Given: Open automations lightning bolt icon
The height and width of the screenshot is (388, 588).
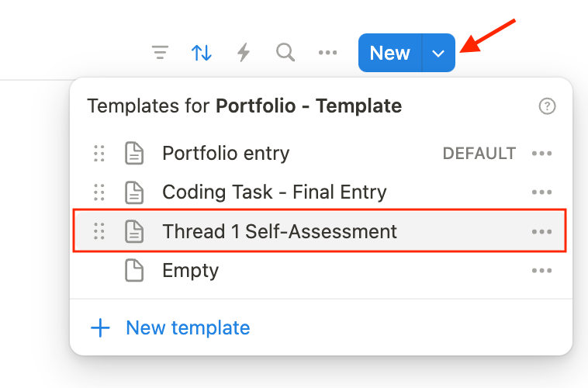Looking at the screenshot, I should (x=244, y=53).
